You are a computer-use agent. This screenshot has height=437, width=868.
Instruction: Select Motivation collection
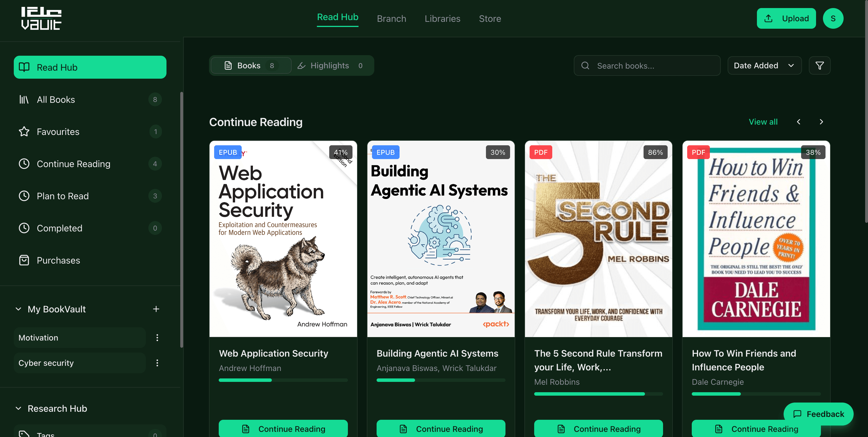click(x=80, y=338)
